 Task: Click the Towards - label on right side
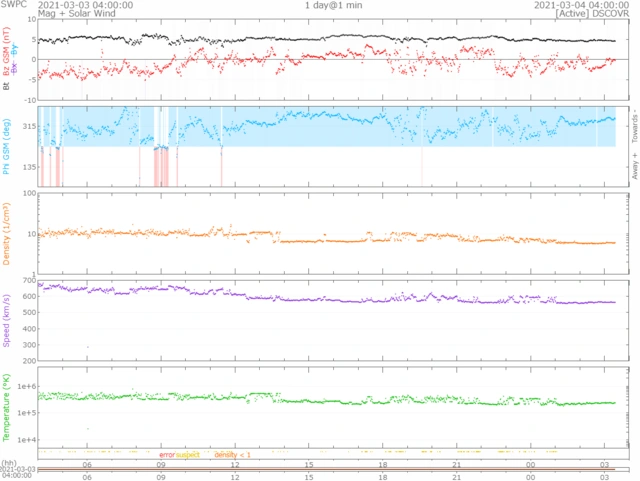[x=635, y=122]
